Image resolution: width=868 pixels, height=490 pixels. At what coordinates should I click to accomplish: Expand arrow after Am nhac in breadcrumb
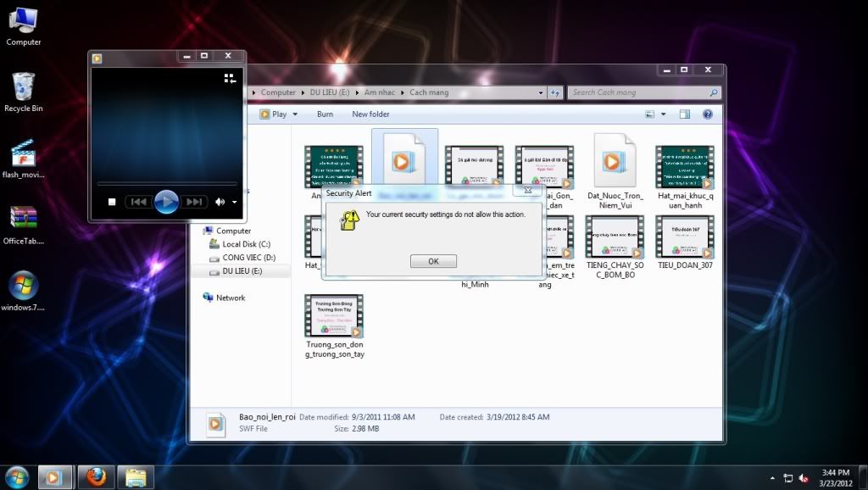pos(402,92)
